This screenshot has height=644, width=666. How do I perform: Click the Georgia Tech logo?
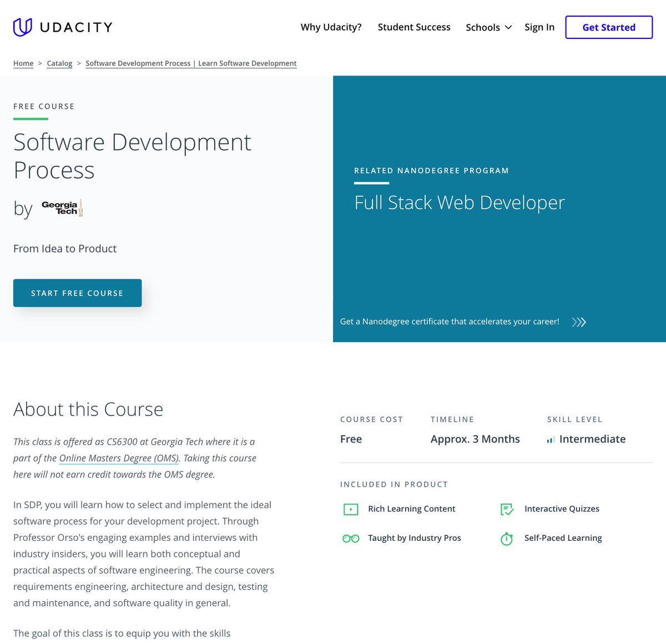point(62,208)
